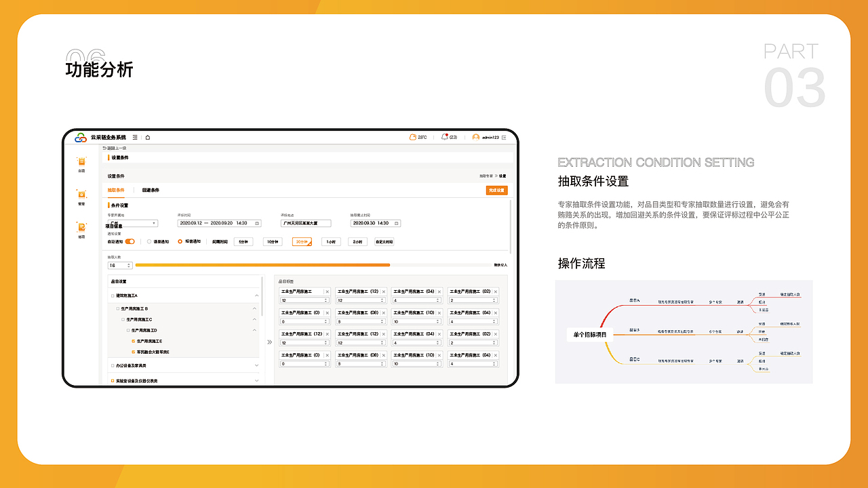Click the orange 抽取人数 progress bar
868x488 pixels.
[262, 265]
